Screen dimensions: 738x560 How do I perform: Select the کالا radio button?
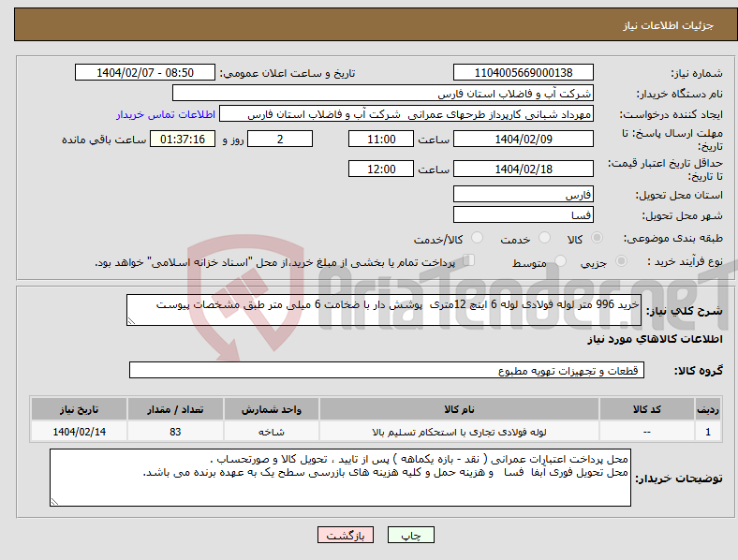(x=597, y=238)
